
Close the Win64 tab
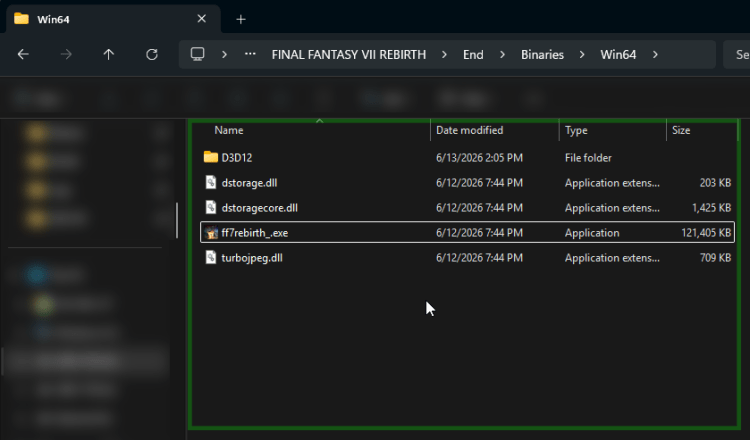point(201,19)
